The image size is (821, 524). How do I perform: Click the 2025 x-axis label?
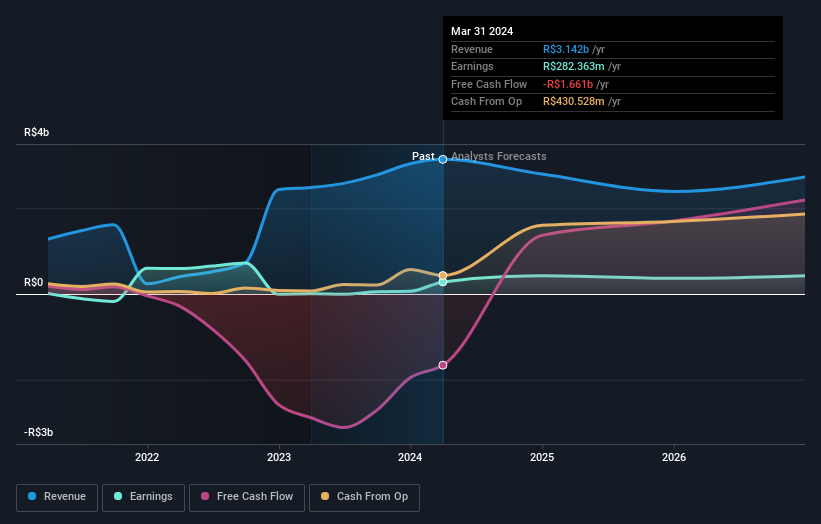pos(542,458)
